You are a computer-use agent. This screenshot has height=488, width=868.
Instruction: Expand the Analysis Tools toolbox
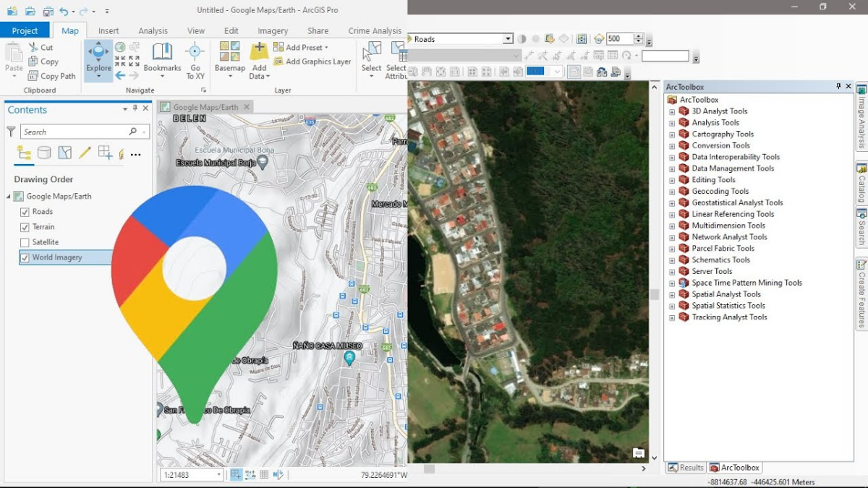[x=672, y=123]
